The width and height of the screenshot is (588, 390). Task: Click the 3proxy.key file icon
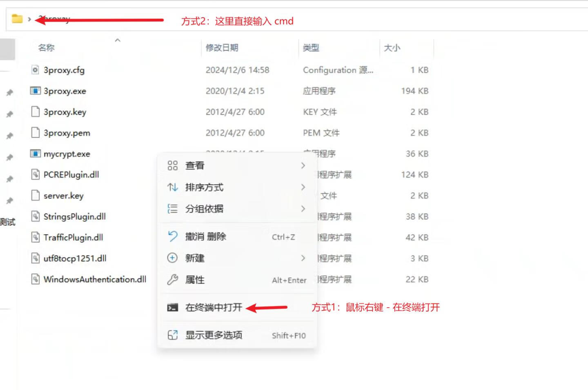point(36,111)
